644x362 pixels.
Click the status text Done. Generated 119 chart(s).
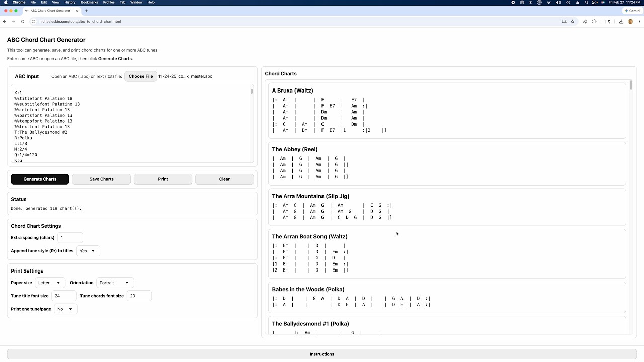click(46, 208)
